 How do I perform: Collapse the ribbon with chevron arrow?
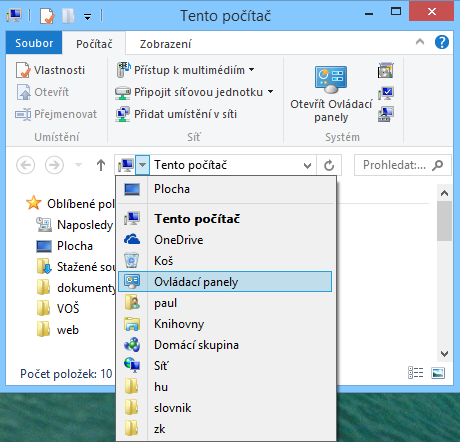420,42
